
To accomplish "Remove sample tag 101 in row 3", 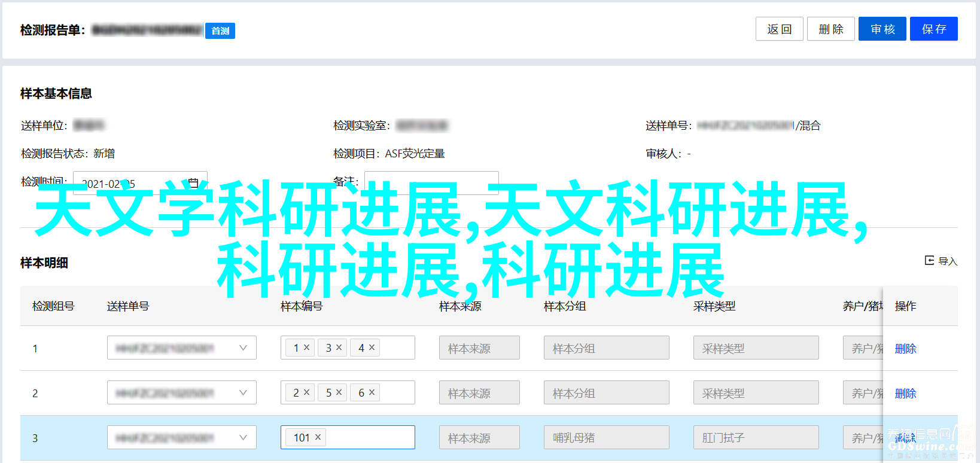I will pos(318,437).
